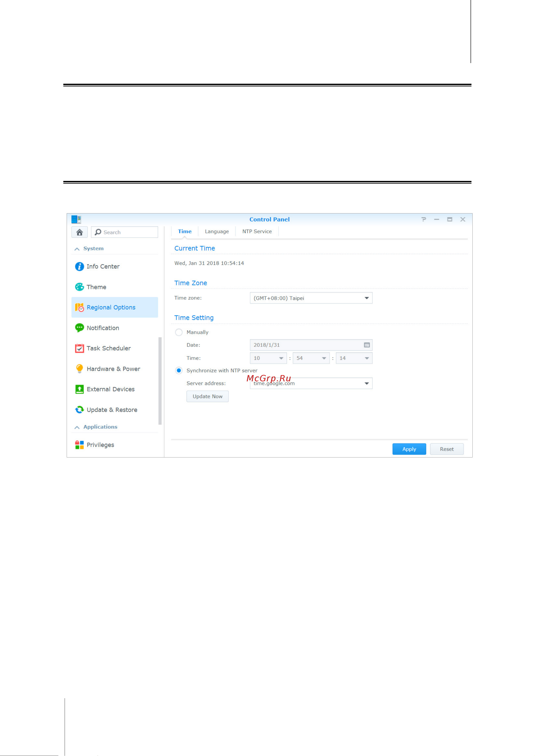Open Info Center icon in sidebar
This screenshot has height=756, width=535.
coord(79,266)
